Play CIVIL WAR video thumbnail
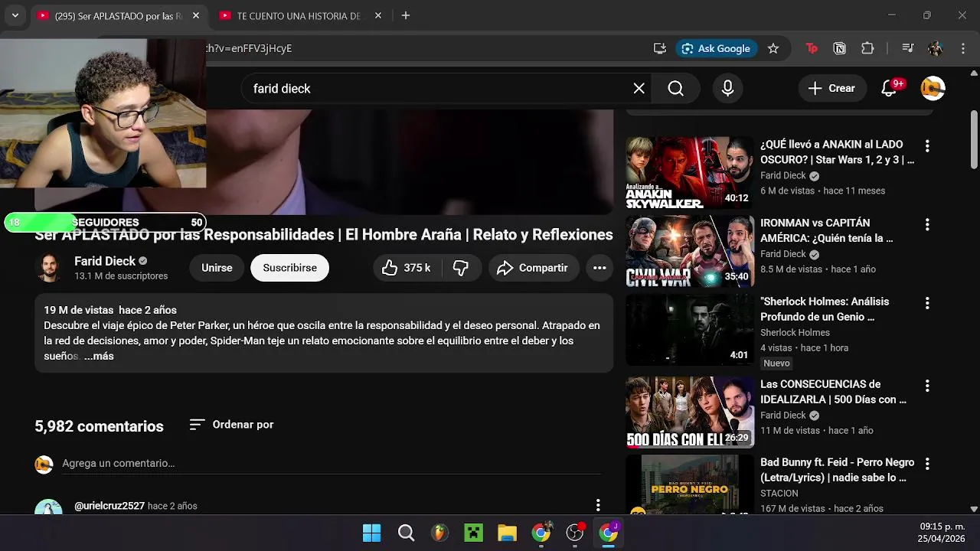Screen dimensions: 980x551 click(x=690, y=251)
